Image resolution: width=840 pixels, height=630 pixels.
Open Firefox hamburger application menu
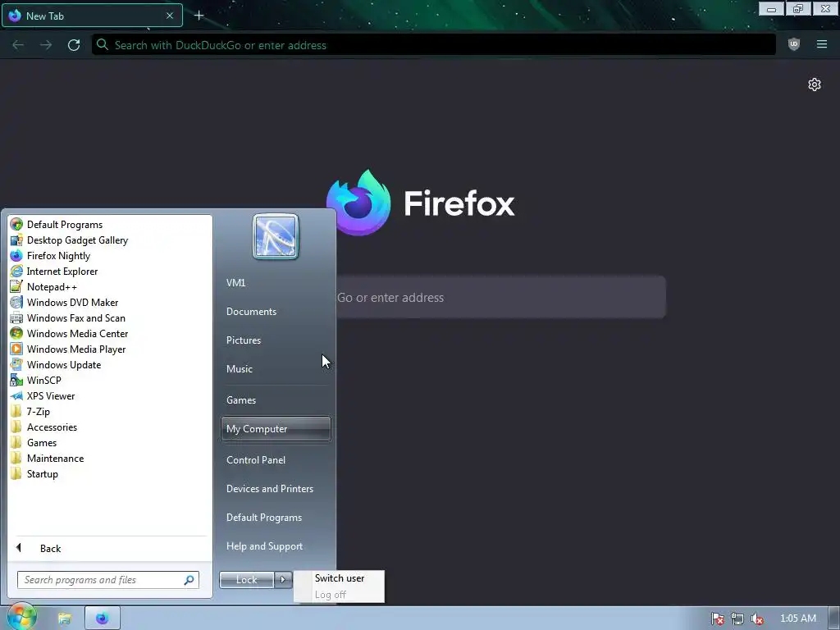[822, 44]
